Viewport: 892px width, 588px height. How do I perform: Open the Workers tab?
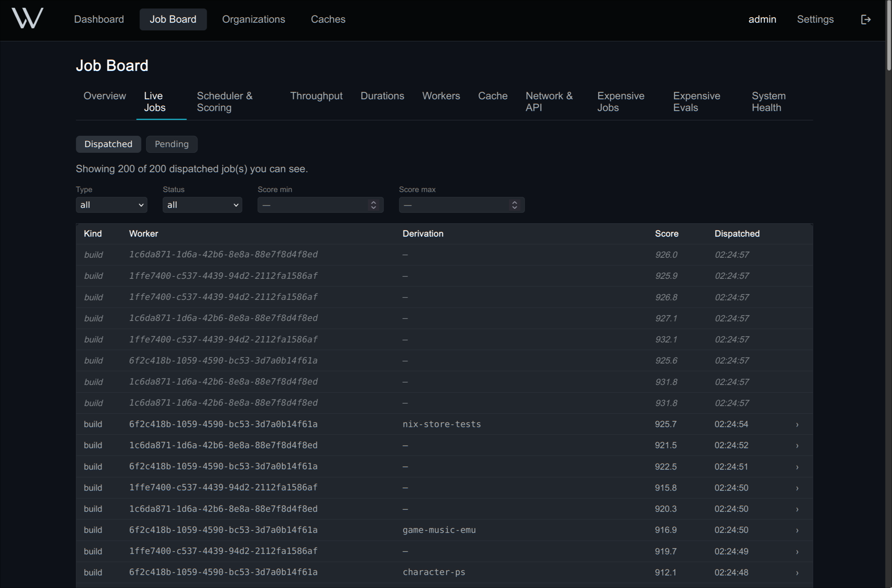[441, 96]
